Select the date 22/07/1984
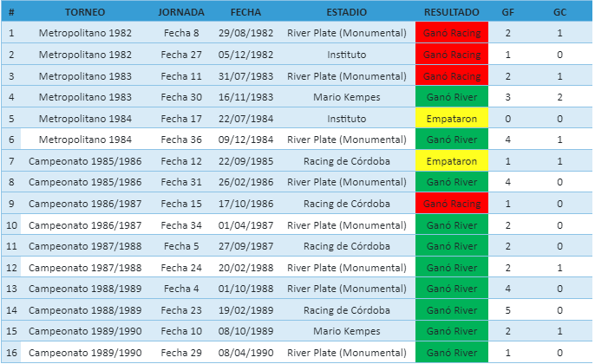Image resolution: width=595 pixels, height=364 pixels. (246, 119)
